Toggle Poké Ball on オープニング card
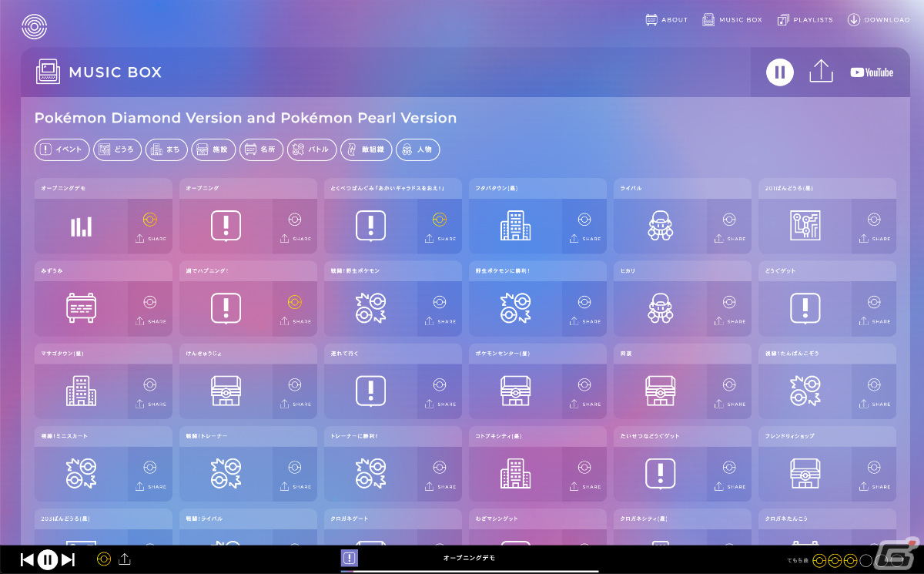Viewport: 924px width, 574px height. [x=295, y=220]
